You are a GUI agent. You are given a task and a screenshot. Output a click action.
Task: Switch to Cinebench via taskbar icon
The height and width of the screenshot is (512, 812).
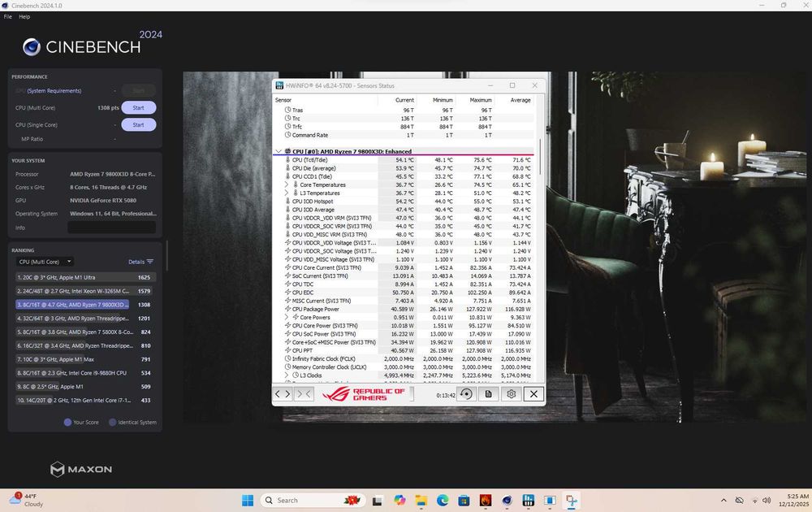click(x=507, y=500)
